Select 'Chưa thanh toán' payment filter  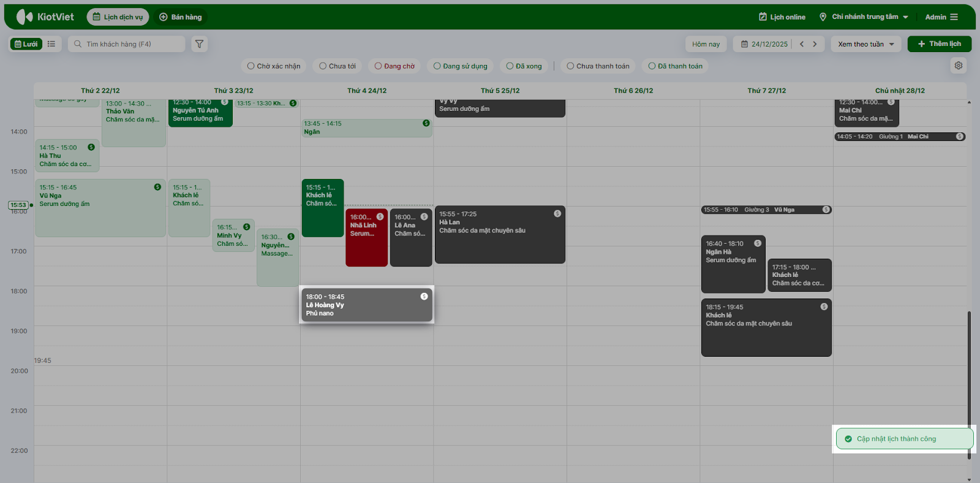pyautogui.click(x=598, y=66)
